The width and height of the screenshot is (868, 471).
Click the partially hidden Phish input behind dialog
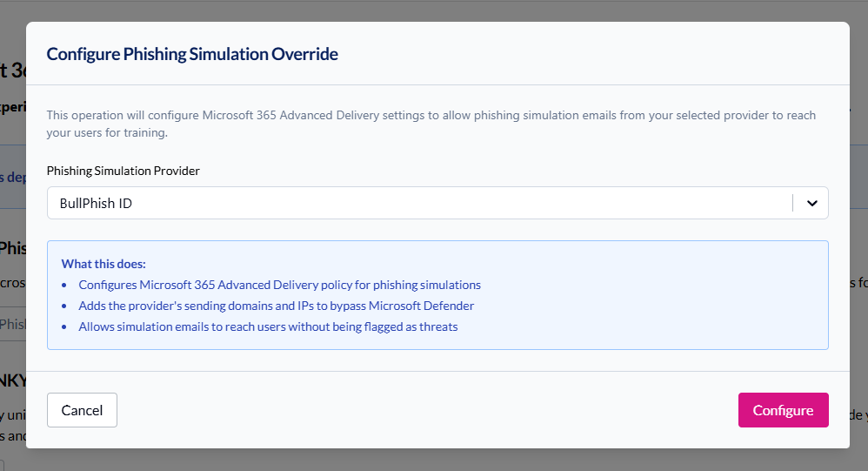[12, 324]
